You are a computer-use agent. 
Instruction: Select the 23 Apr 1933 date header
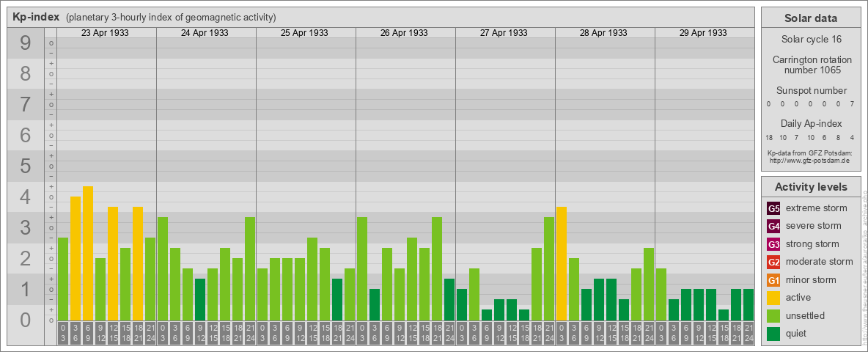tap(105, 33)
